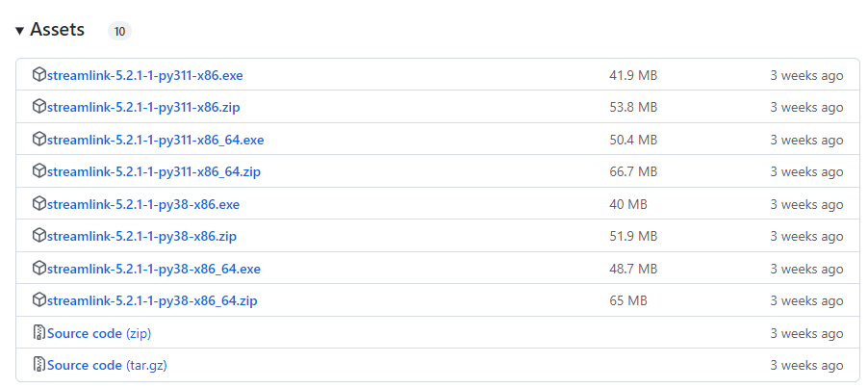Download Source code (zip)

[99, 333]
